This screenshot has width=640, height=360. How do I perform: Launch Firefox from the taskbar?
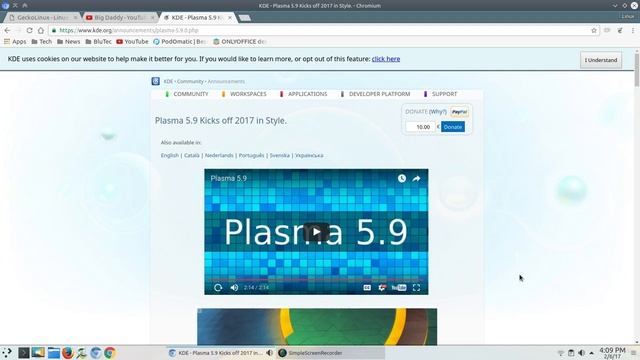[x=68, y=353]
